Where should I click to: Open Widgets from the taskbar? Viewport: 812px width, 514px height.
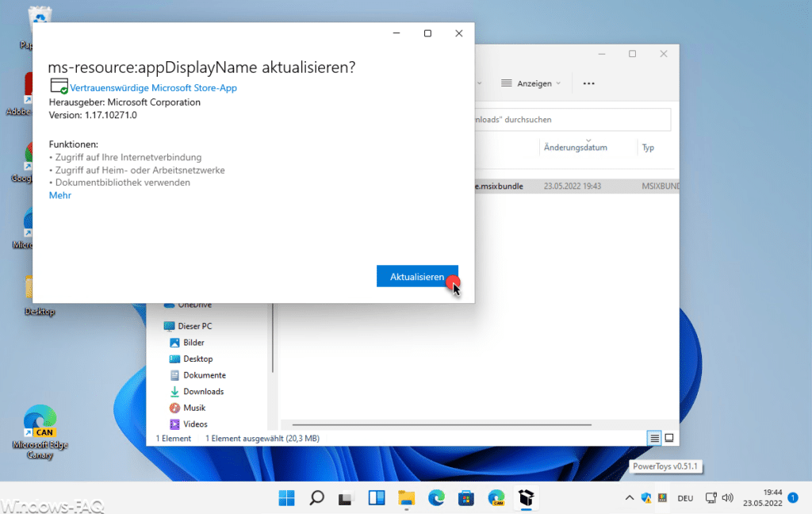tap(377, 498)
